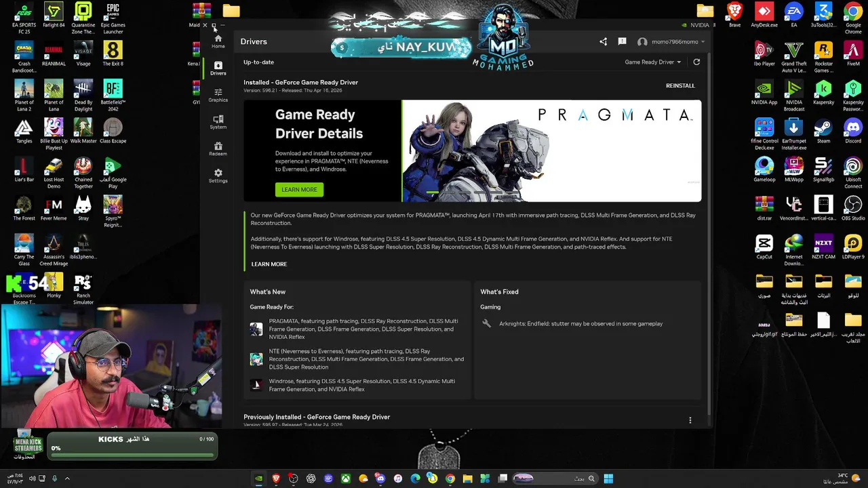Viewport: 868px width, 488px height.
Task: Open the NVIDIA Broadcast desktop shortcut
Action: (793, 96)
